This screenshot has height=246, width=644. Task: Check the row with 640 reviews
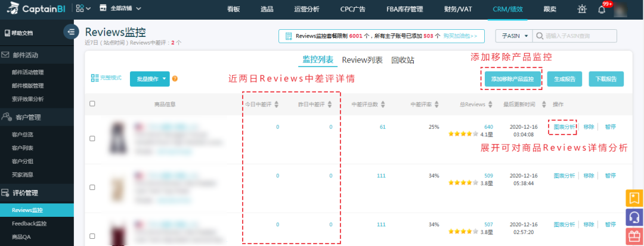tap(92, 139)
